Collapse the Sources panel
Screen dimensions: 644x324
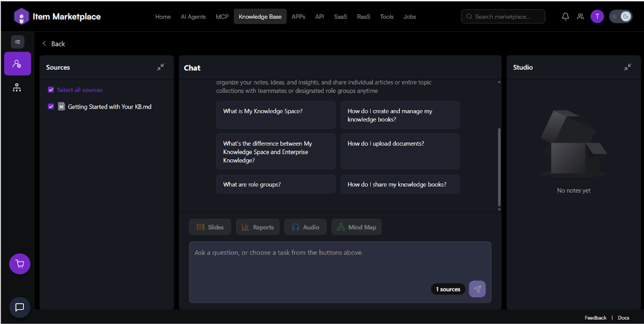click(160, 67)
